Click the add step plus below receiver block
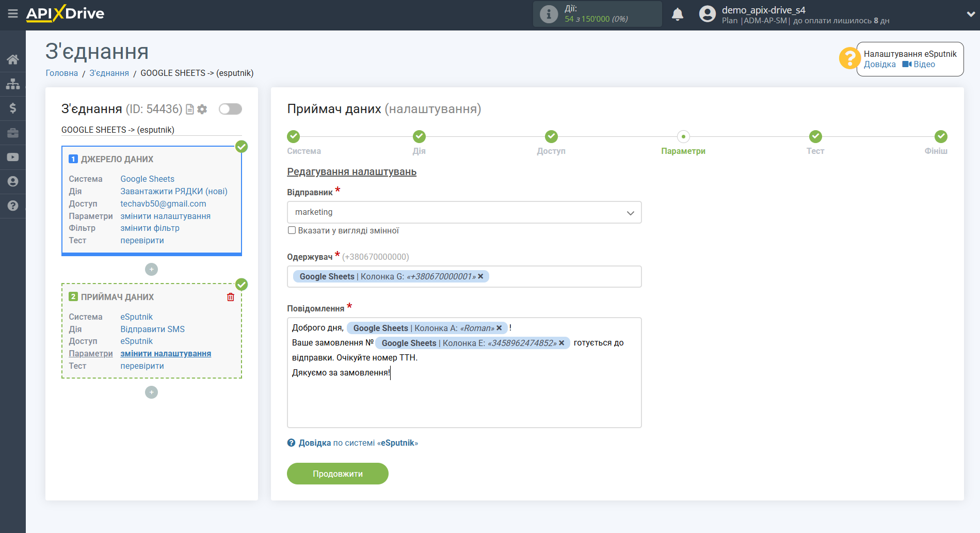This screenshot has height=533, width=980. pyautogui.click(x=151, y=393)
